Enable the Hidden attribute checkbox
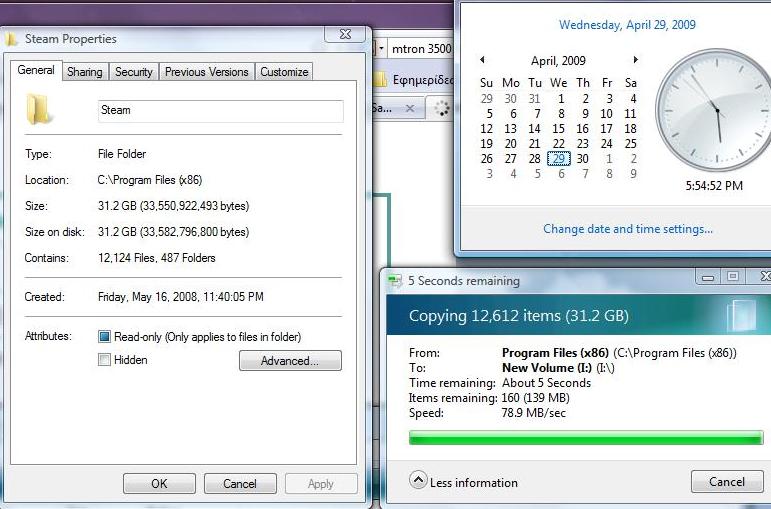 (x=104, y=360)
